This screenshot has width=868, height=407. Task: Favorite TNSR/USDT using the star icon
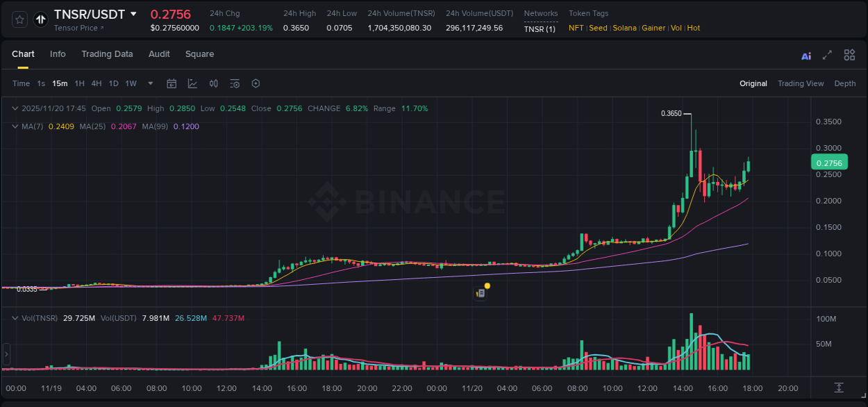tap(19, 19)
